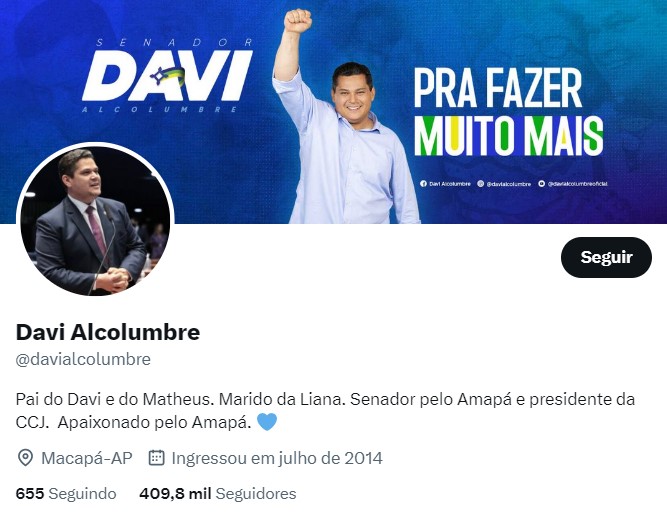
Task: Click the Instagram icon in banner
Action: (481, 184)
